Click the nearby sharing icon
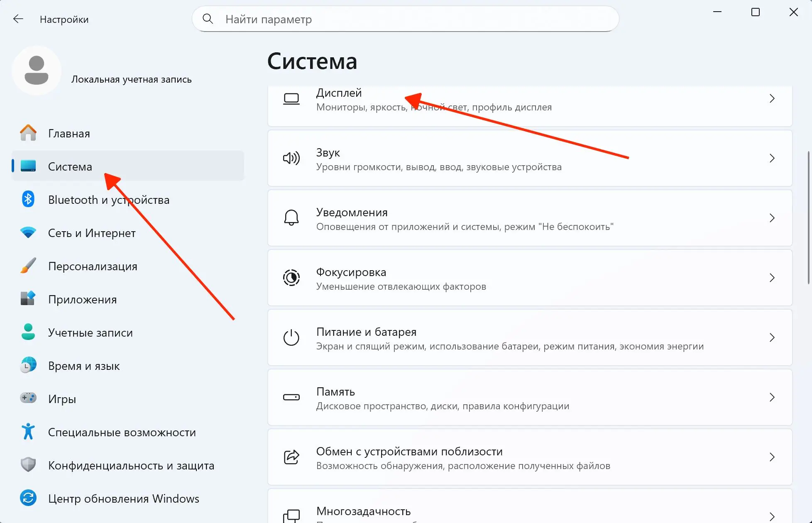 click(x=291, y=457)
